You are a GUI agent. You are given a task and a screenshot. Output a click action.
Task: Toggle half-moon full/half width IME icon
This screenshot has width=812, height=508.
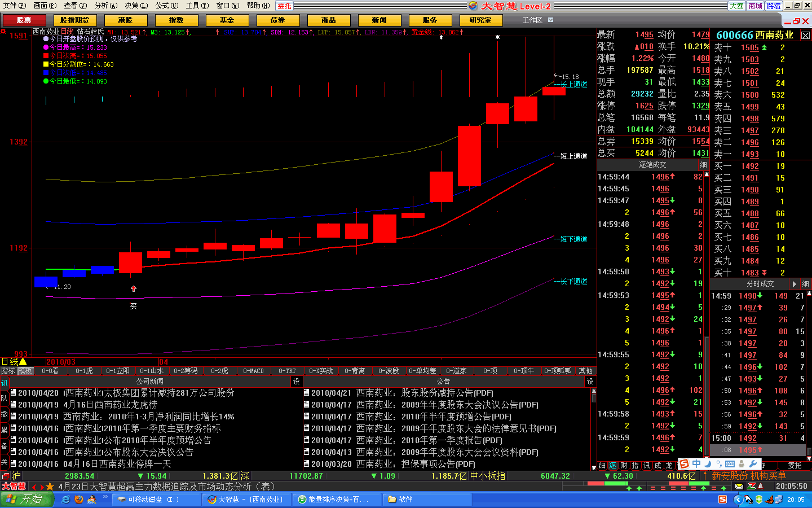pos(708,464)
